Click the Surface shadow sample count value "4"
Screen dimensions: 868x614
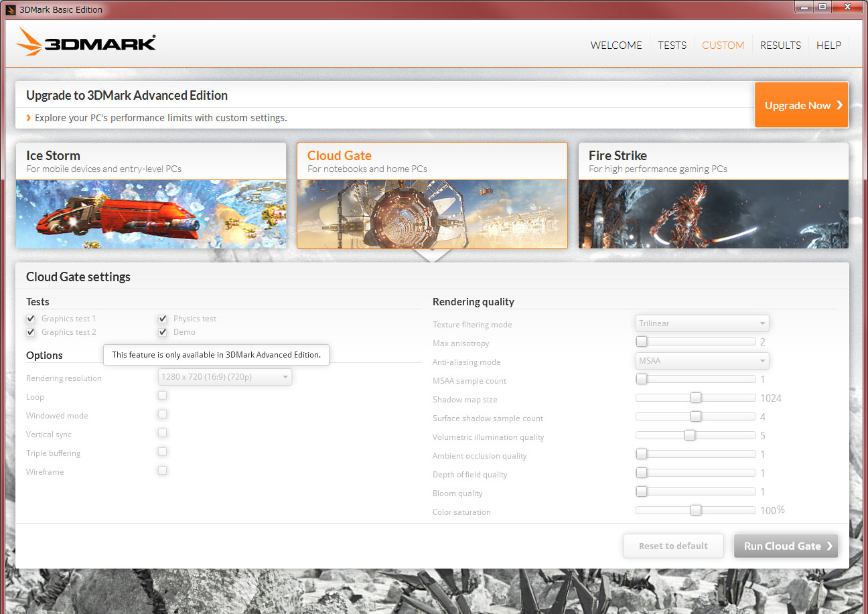tap(763, 417)
